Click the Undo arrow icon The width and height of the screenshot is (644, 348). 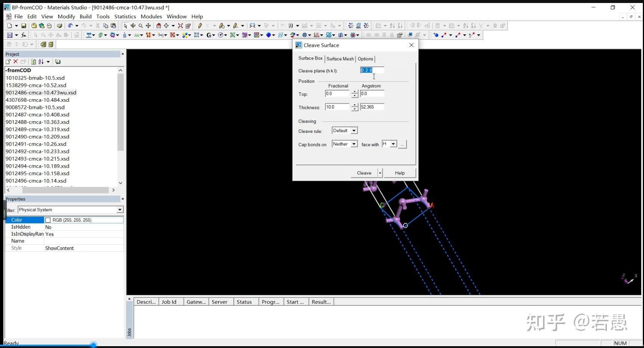coord(70,26)
